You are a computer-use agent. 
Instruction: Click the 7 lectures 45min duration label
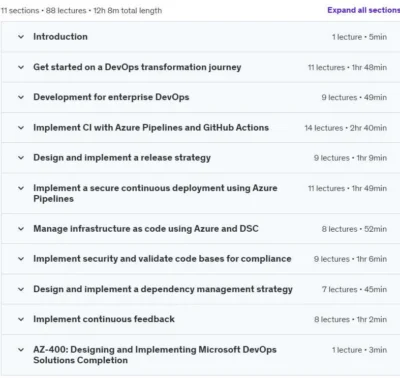click(x=354, y=289)
